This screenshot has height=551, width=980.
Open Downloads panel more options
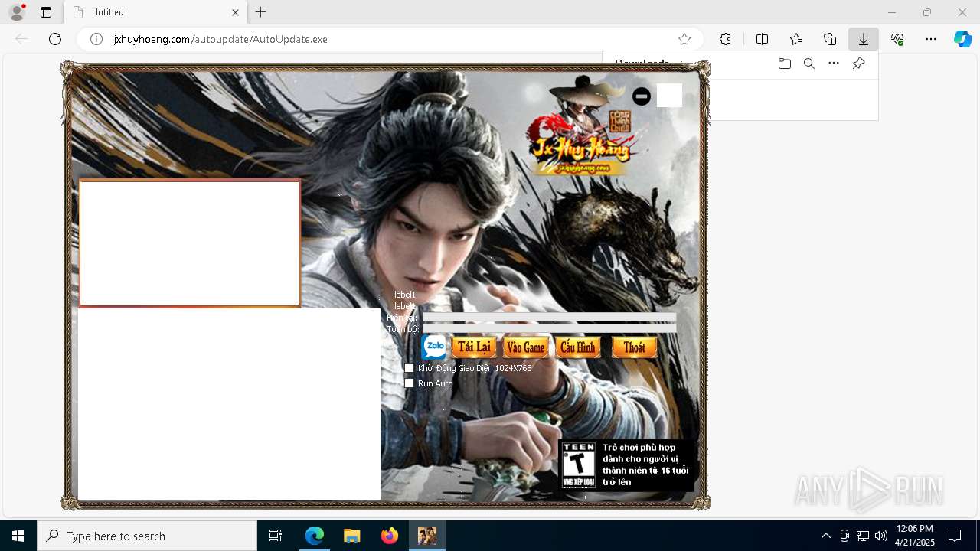coord(834,64)
